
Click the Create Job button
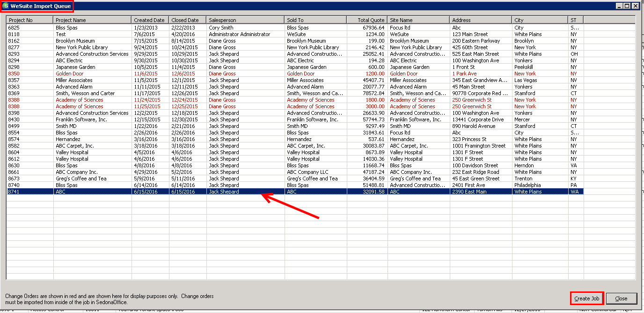pos(586,298)
